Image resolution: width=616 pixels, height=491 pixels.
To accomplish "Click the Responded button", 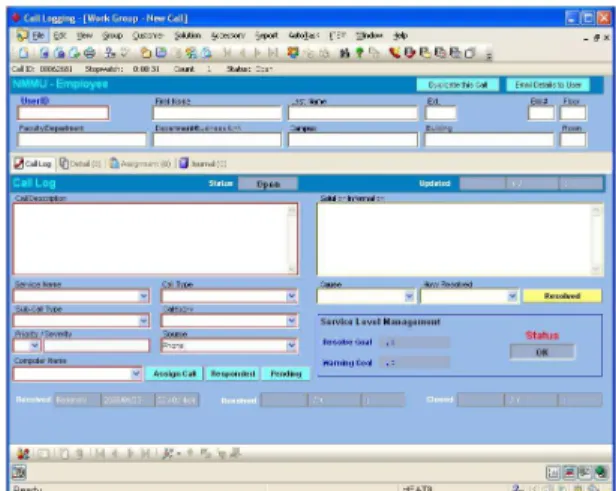I will tap(233, 374).
